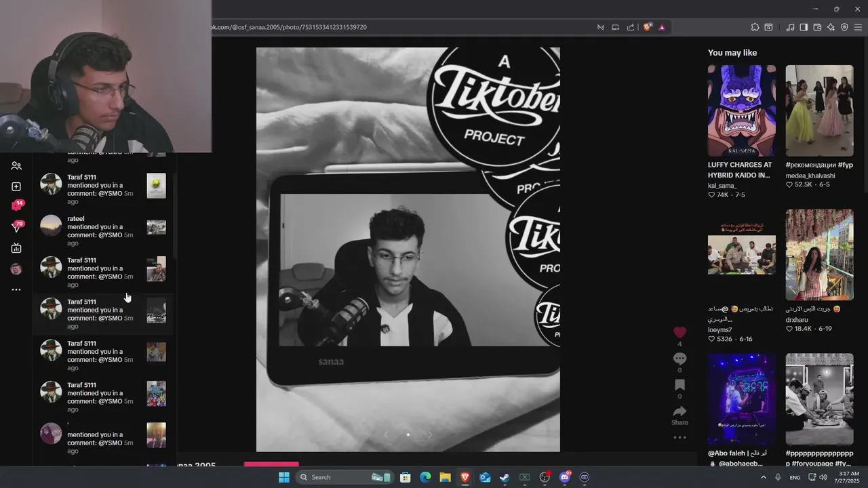Open the sidebar More three-dots menu

[x=16, y=289]
